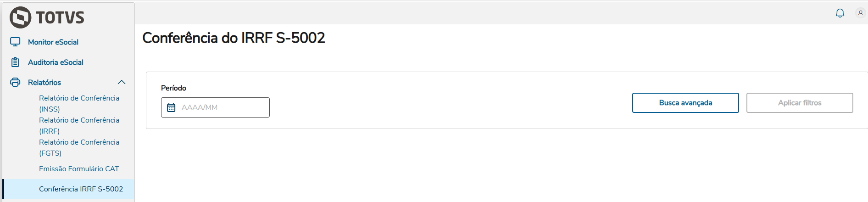Click the Relatórios printer icon
The height and width of the screenshot is (202, 868).
[x=15, y=82]
